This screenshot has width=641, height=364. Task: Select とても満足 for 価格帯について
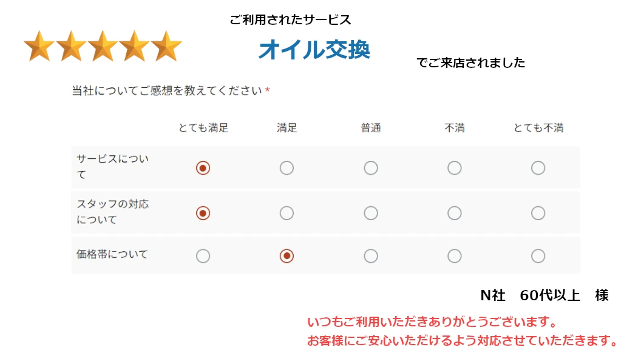(x=203, y=256)
